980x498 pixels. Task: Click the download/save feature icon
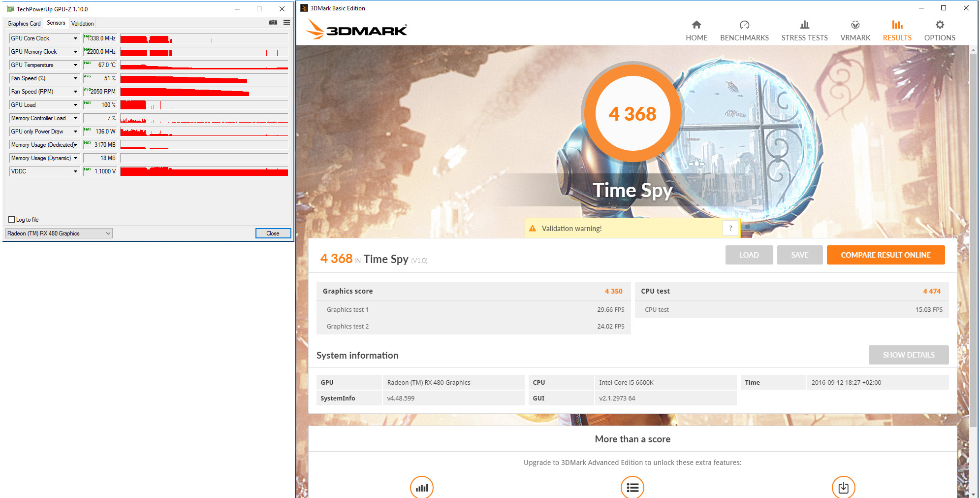[x=843, y=487]
